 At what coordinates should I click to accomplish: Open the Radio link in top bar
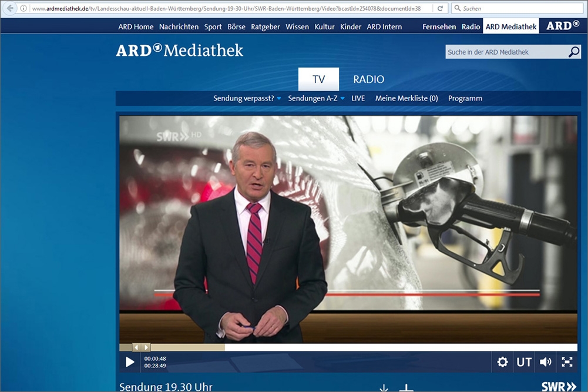point(471,26)
